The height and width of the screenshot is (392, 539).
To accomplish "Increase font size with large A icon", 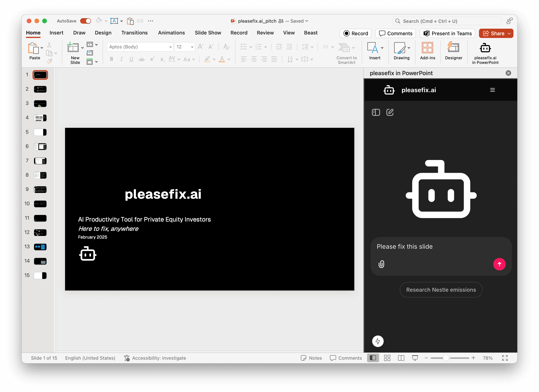I will [201, 47].
